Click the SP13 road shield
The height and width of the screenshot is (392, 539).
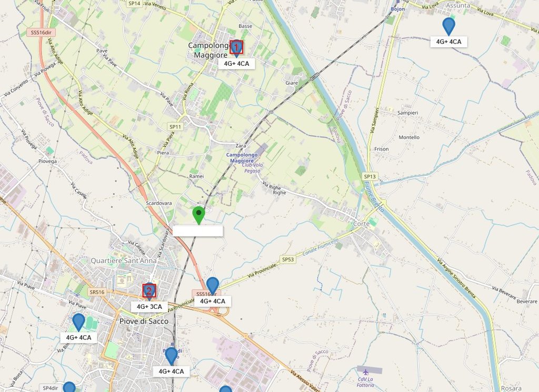[370, 176]
